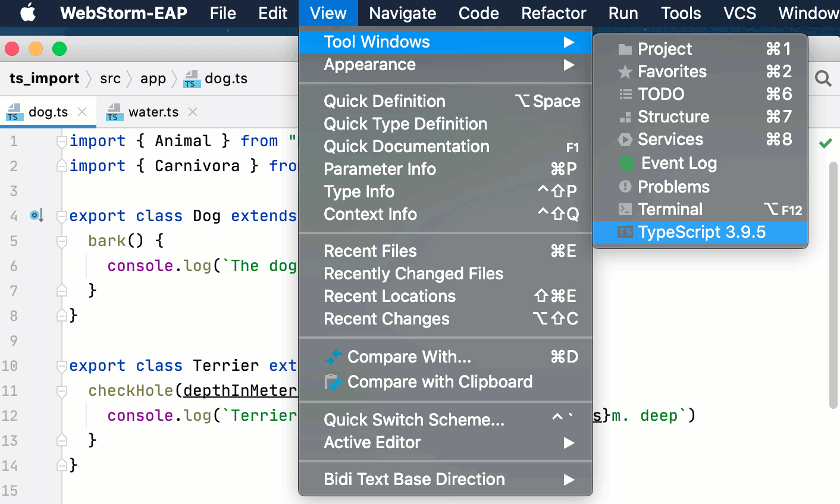Open the Code menu
840x504 pixels.
point(479,13)
